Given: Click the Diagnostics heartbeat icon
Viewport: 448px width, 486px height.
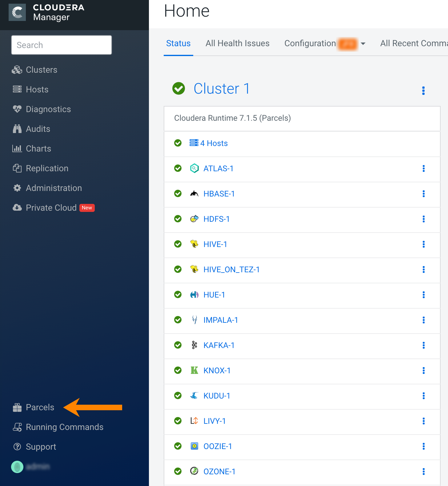Looking at the screenshot, I should coord(17,109).
